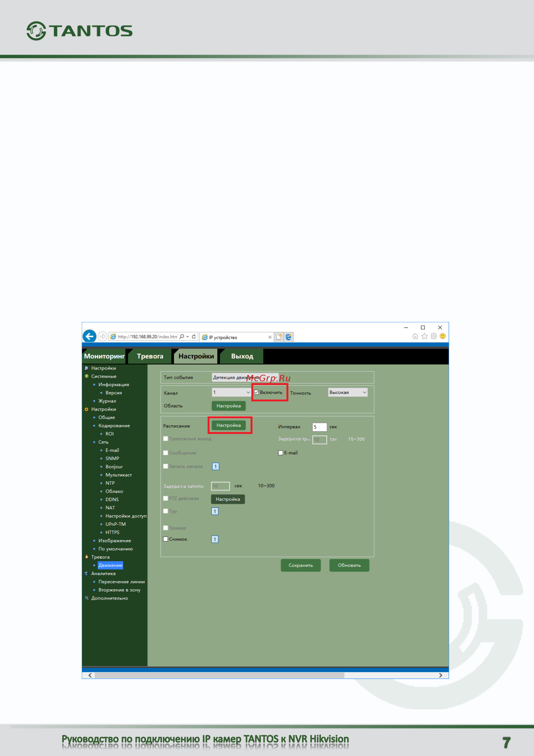
Task: Click the Выход tab
Action: (x=242, y=356)
